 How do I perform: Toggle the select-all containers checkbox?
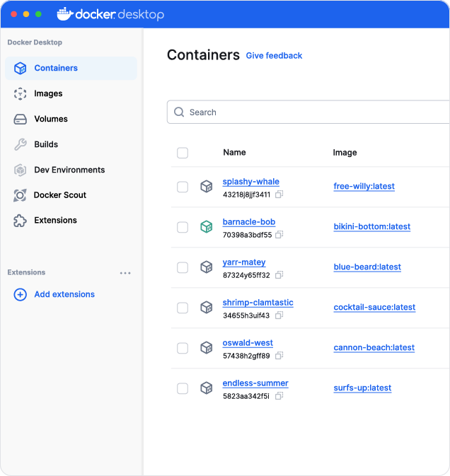coord(183,153)
